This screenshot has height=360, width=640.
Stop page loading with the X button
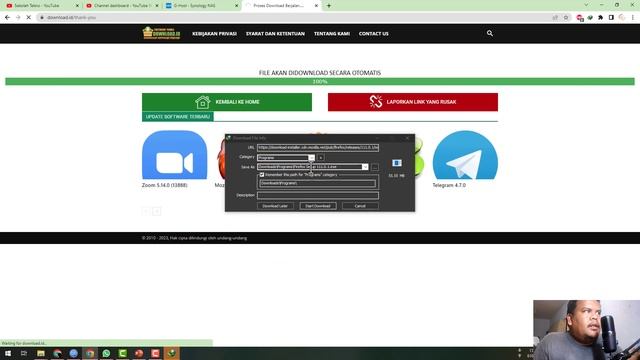(29, 18)
